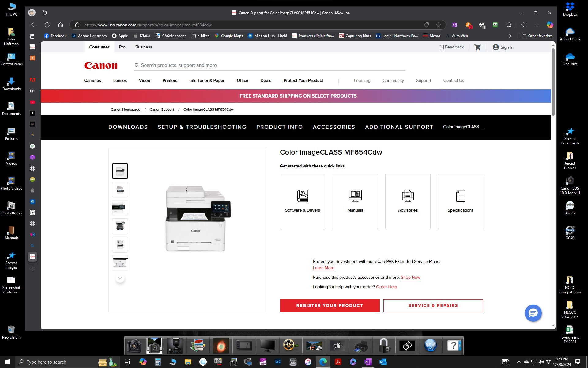588x368 pixels.
Task: Expand more product thumbnails with the down chevron
Action: pyautogui.click(x=120, y=278)
